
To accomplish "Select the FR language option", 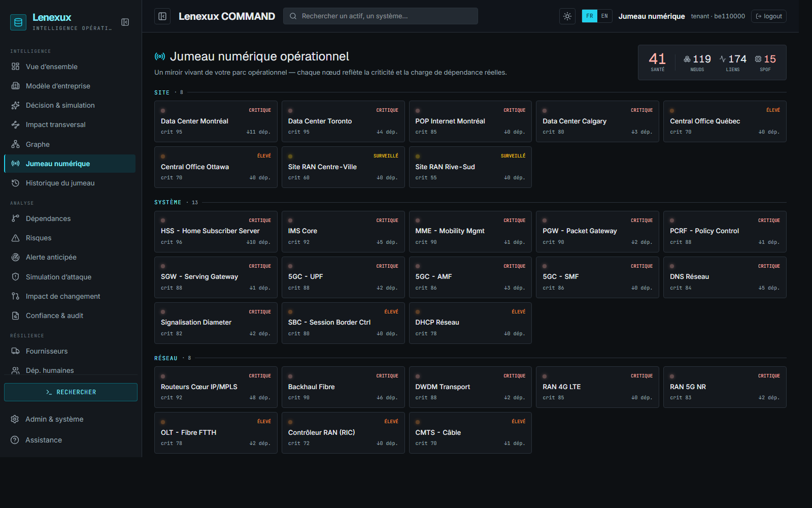I will coord(589,16).
